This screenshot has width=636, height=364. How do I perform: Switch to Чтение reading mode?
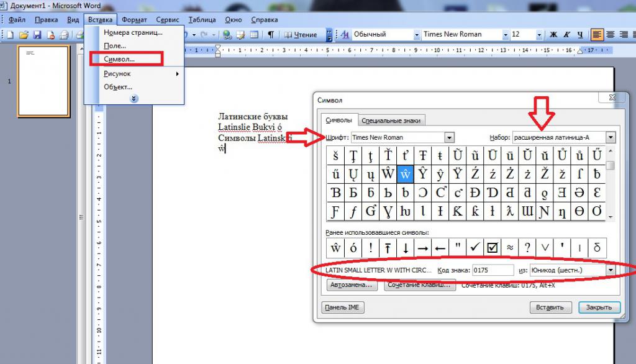(301, 35)
